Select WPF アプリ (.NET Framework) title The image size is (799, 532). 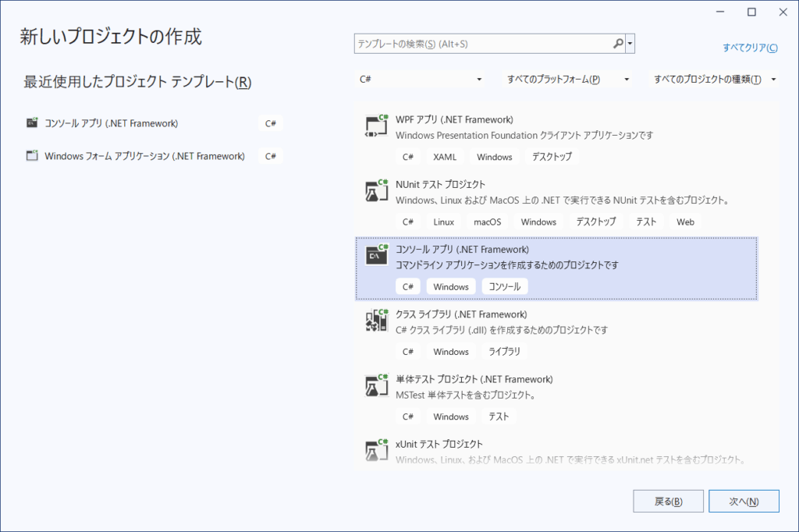(x=454, y=120)
